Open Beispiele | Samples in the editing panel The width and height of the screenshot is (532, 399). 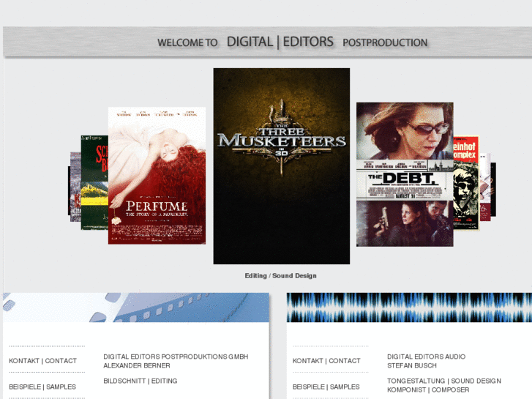(x=42, y=387)
